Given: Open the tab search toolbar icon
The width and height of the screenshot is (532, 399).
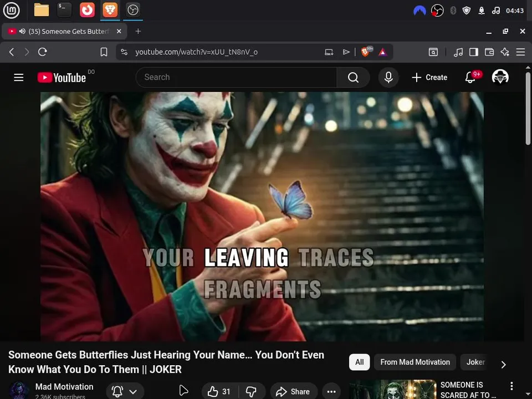Looking at the screenshot, I should 433,52.
